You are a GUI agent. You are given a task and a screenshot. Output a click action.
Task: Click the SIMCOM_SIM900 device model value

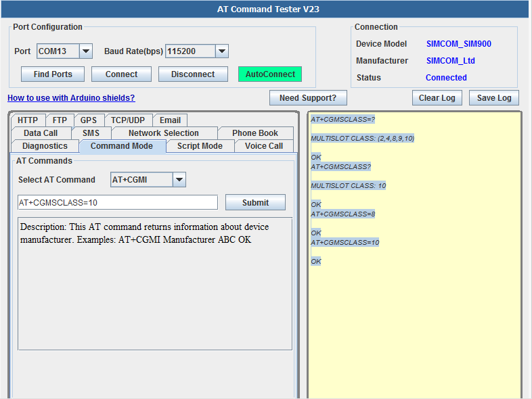coord(459,44)
